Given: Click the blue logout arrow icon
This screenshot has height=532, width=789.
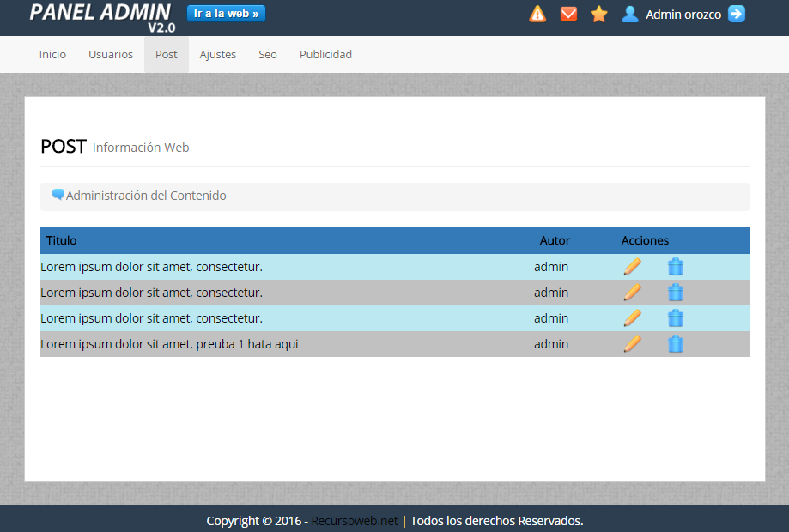Looking at the screenshot, I should click(x=737, y=14).
